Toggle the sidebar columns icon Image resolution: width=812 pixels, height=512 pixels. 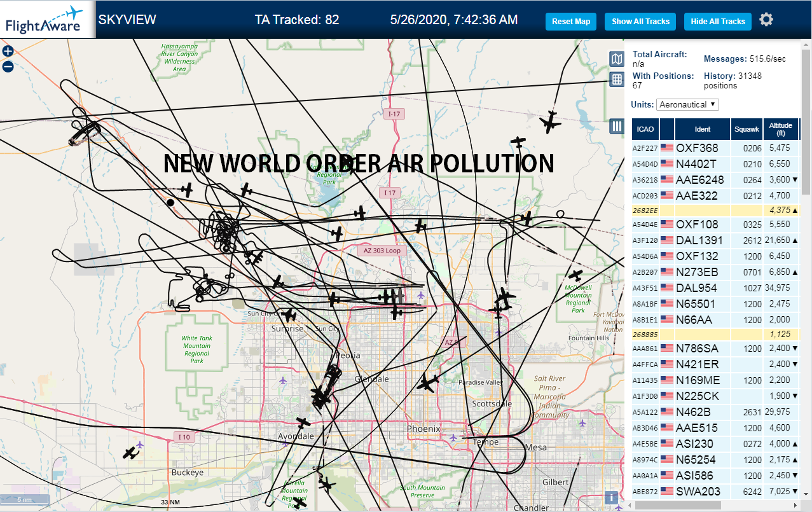click(x=616, y=126)
